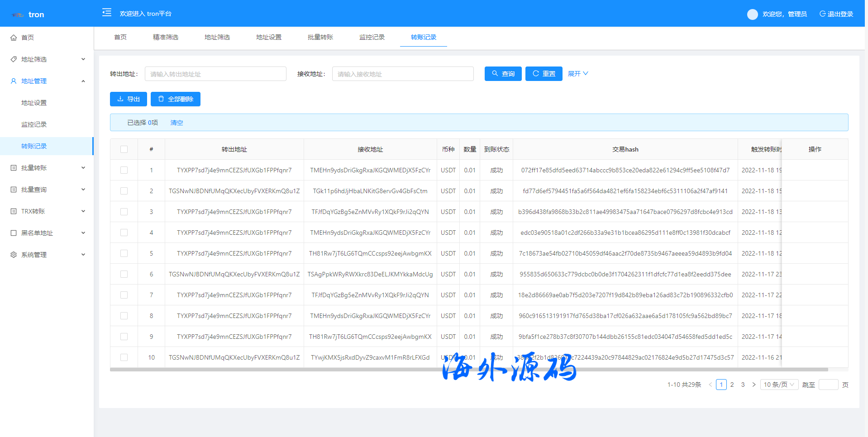Click the 地址筛选 tag icon in sidebar

[14, 59]
